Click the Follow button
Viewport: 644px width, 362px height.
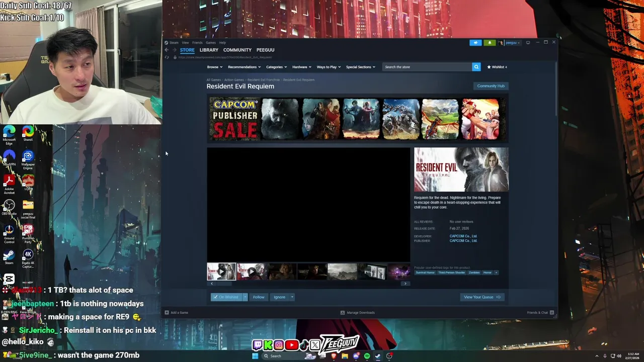pos(259,297)
